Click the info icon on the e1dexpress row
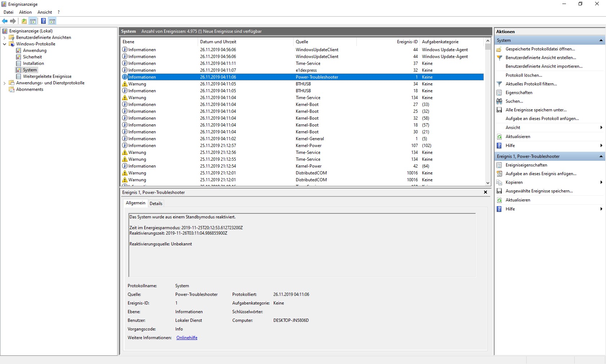The height and width of the screenshot is (364, 606). pyautogui.click(x=125, y=70)
